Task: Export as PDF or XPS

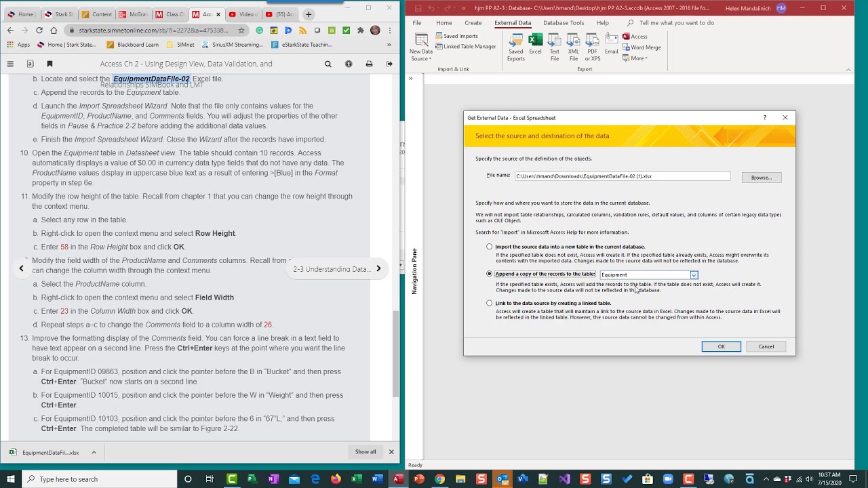Action: click(593, 47)
